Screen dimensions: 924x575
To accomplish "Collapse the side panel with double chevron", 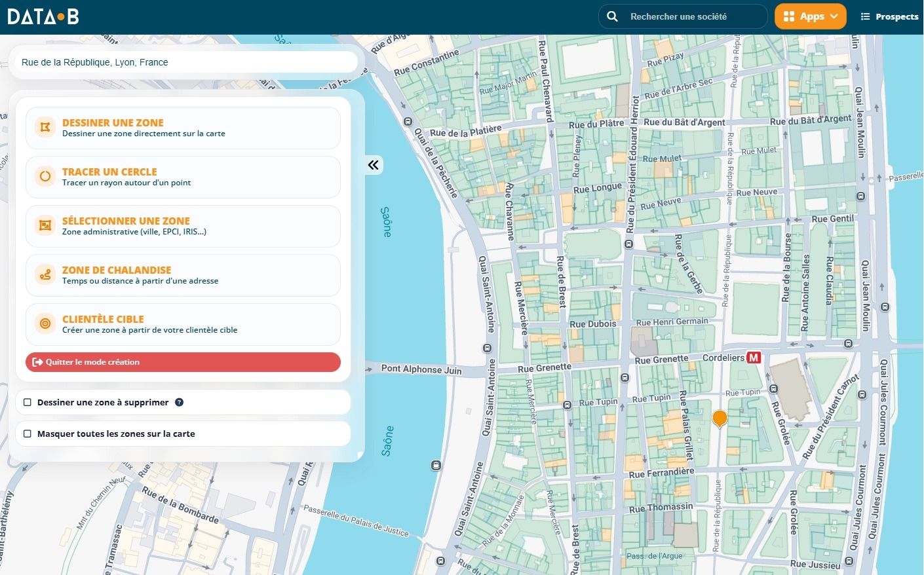I will 374,165.
